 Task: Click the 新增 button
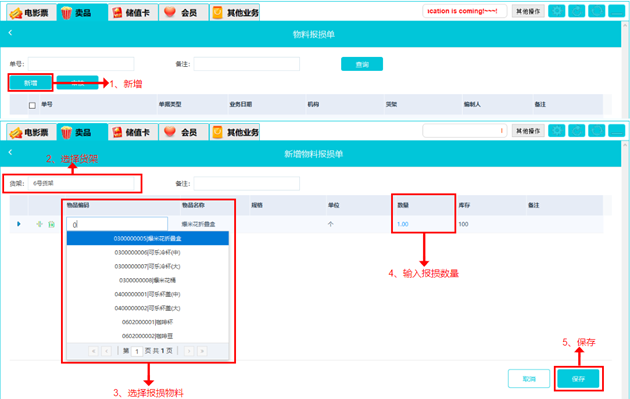pyautogui.click(x=31, y=83)
